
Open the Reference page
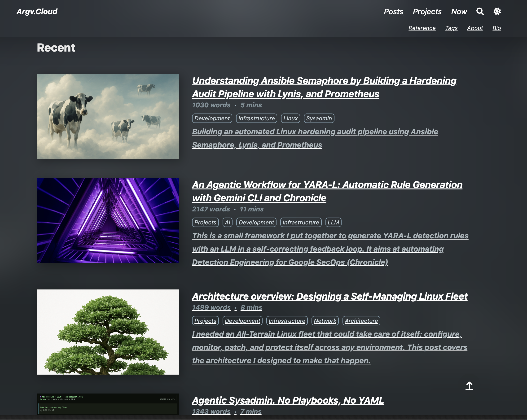pos(422,28)
